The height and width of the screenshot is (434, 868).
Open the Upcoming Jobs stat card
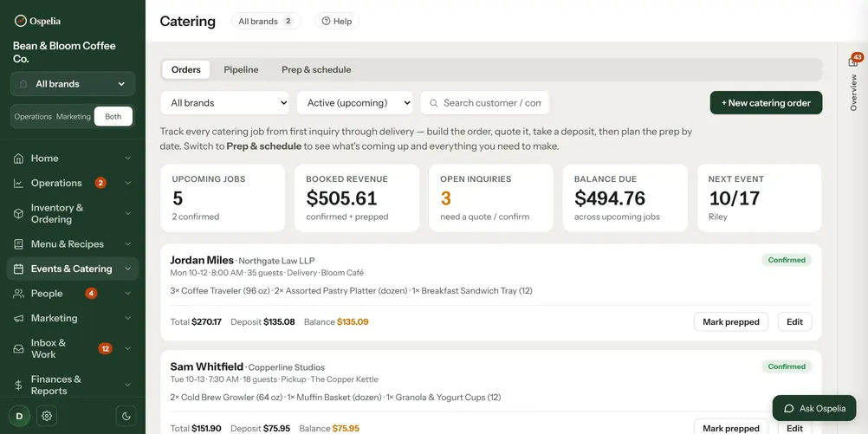tap(223, 198)
